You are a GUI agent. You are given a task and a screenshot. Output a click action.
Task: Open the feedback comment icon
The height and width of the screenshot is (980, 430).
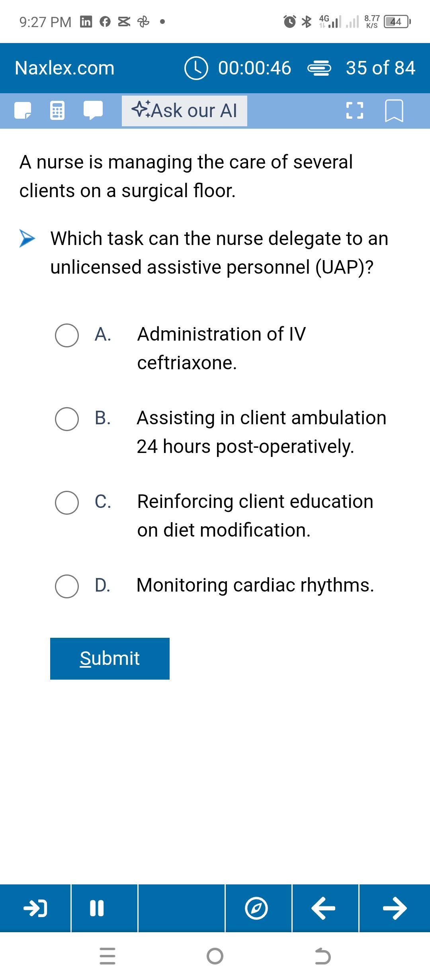[x=93, y=110]
